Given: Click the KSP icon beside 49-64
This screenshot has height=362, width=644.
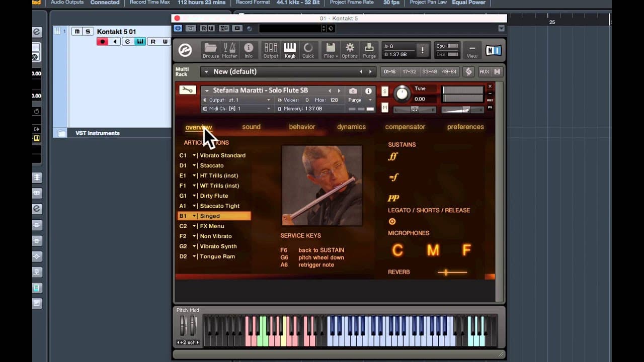Looking at the screenshot, I should (468, 72).
